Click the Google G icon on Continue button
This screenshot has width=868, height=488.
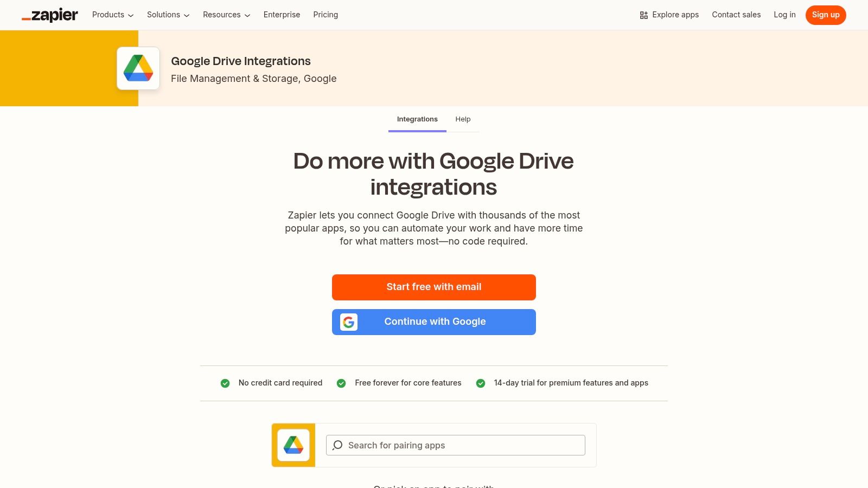coord(349,322)
